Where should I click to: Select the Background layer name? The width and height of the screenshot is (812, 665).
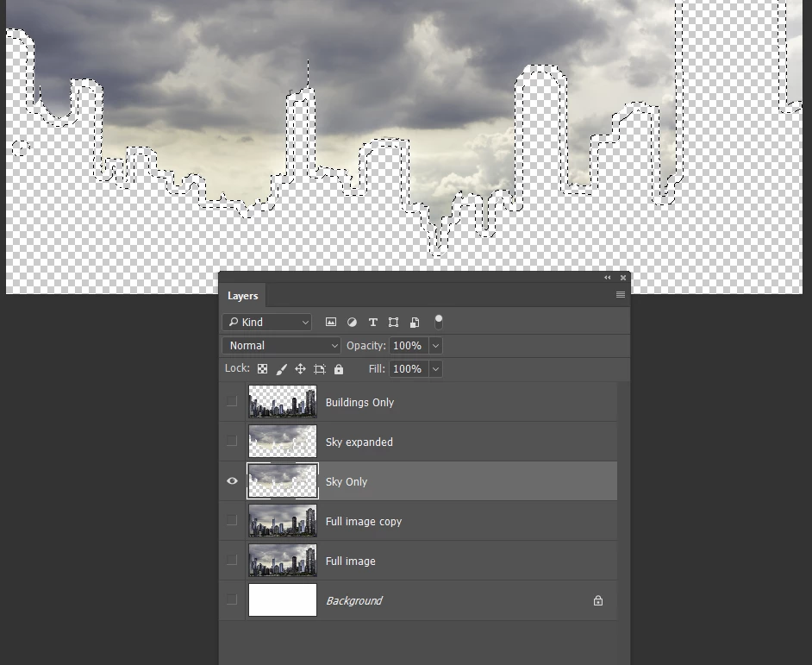[x=354, y=600]
